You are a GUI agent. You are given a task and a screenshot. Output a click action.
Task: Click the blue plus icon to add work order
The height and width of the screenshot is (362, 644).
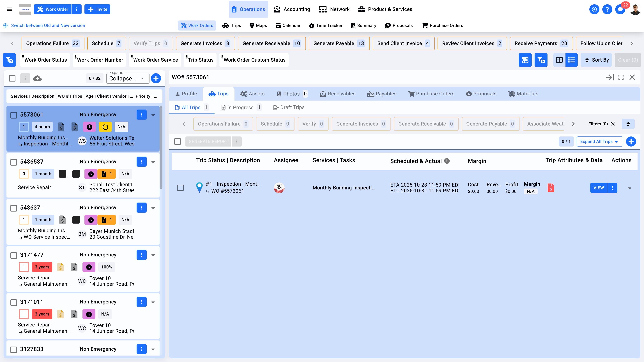click(156, 78)
